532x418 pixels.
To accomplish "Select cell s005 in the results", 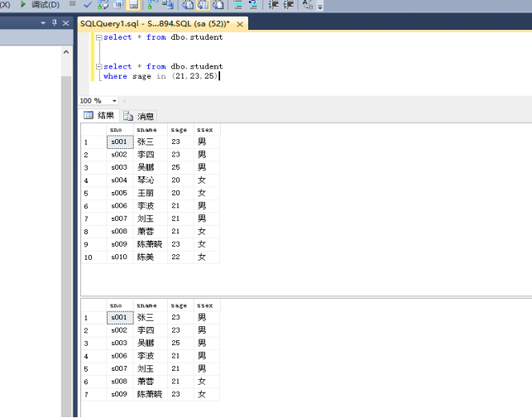I will click(x=120, y=193).
